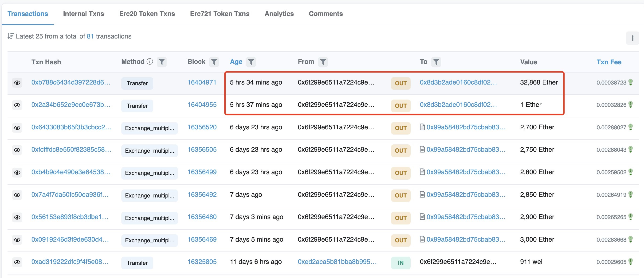Click the Txn Fee column header
Screen dimensions: 644x278
tap(609, 62)
